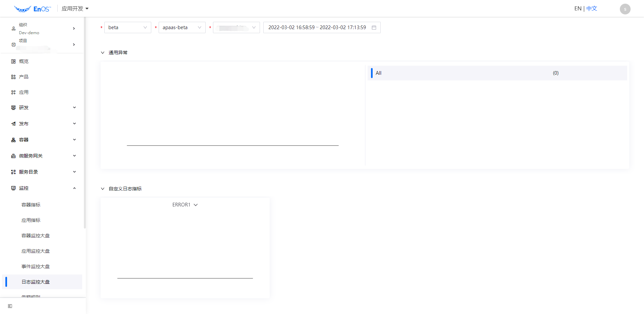
Task: Collapse the 通用异常 section
Action: coord(103,52)
